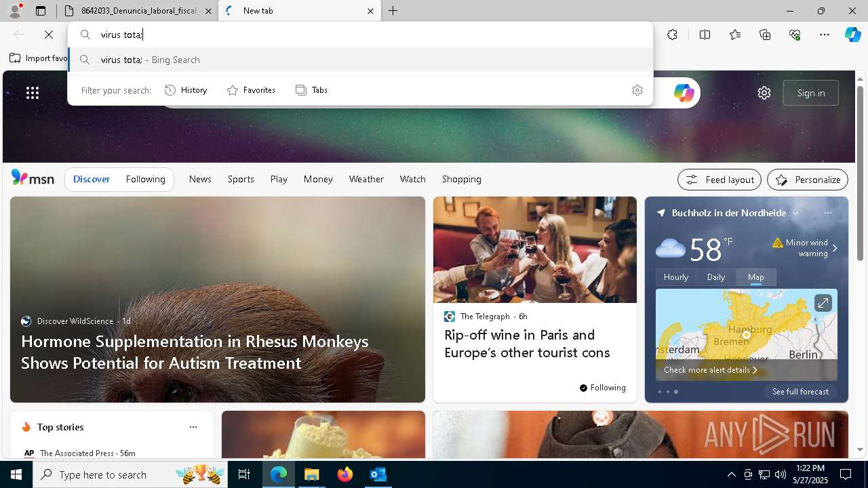Image resolution: width=868 pixels, height=488 pixels.
Task: Expand the weather map fullscreen
Action: click(x=823, y=303)
